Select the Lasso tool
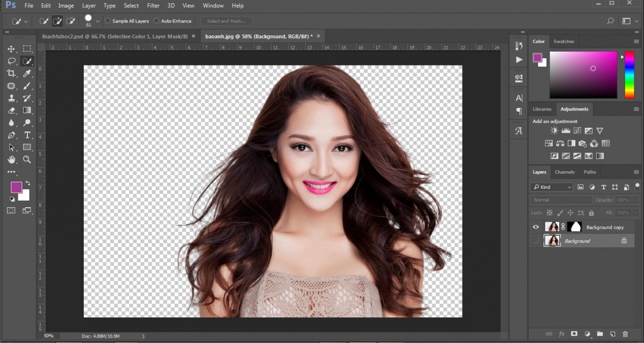 pos(11,61)
